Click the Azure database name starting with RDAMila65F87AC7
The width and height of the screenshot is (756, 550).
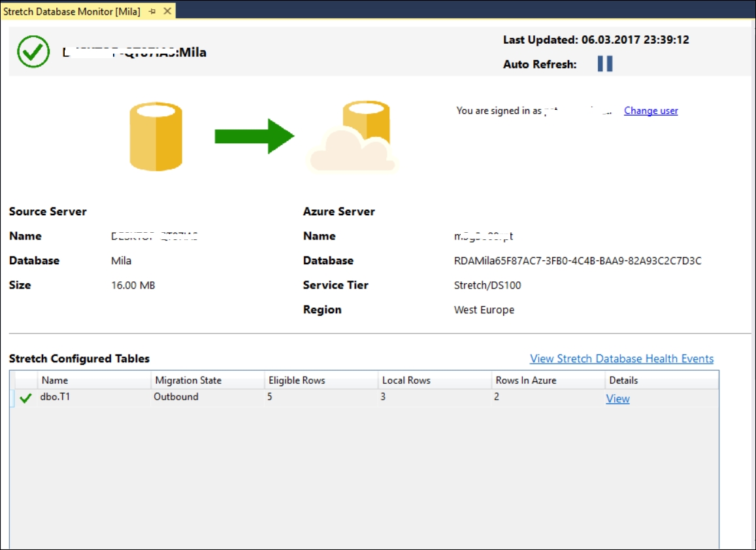pos(578,261)
